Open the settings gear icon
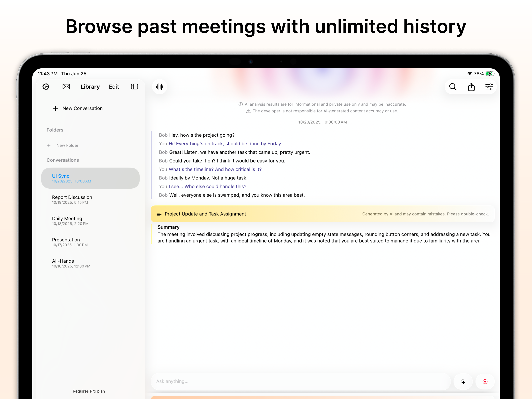Viewport: 532px width, 399px height. 46,87
